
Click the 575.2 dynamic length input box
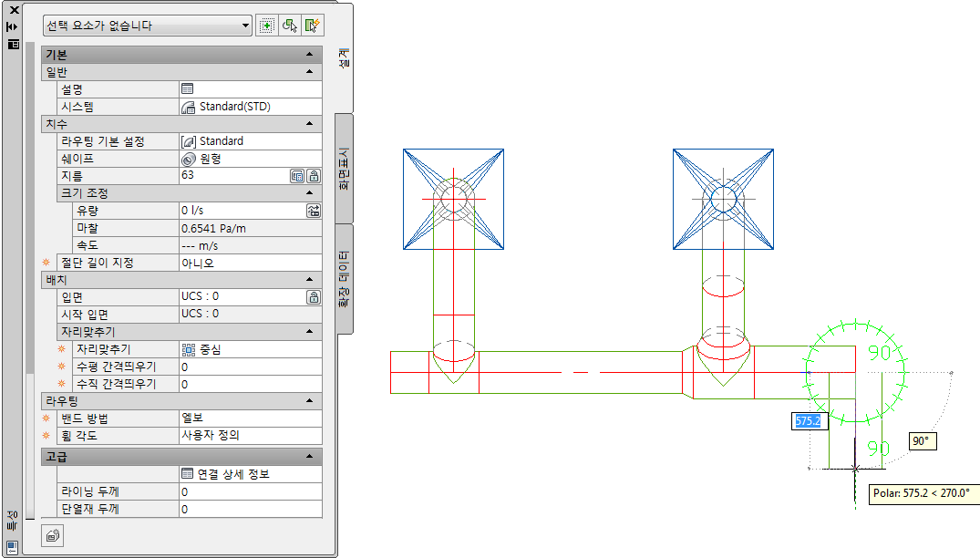[x=810, y=421]
